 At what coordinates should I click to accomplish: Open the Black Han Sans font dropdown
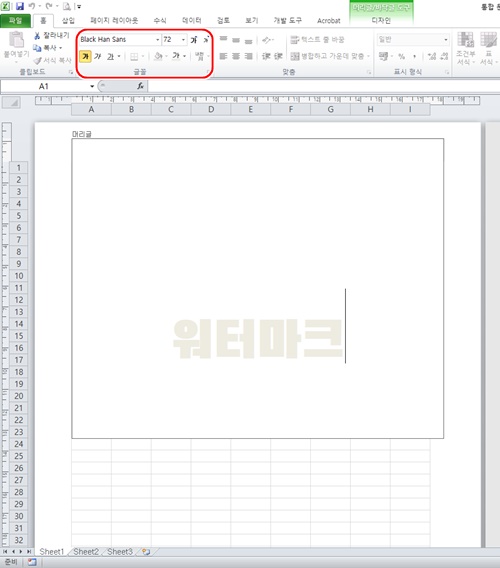[x=158, y=39]
